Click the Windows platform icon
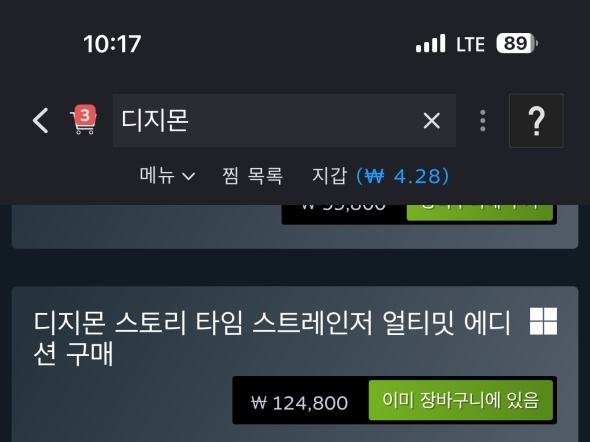This screenshot has height=442, width=590. 543,321
